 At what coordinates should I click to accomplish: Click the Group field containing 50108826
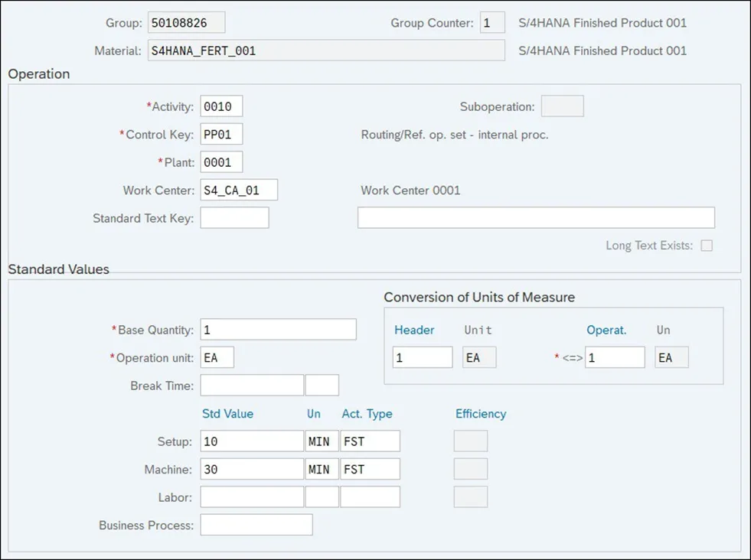[x=186, y=22]
